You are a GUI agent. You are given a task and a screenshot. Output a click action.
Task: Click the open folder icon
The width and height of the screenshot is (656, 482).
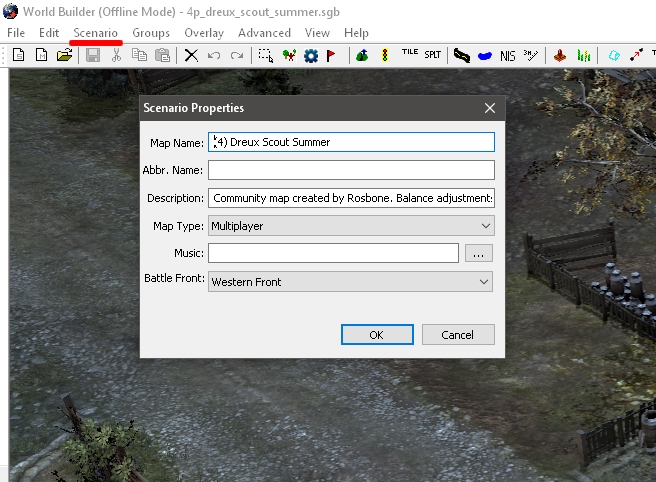pos(64,55)
